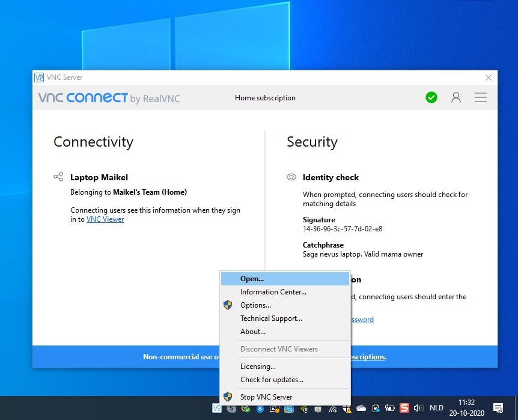Click the NLD input language indicator
518x420 pixels.
coord(436,408)
